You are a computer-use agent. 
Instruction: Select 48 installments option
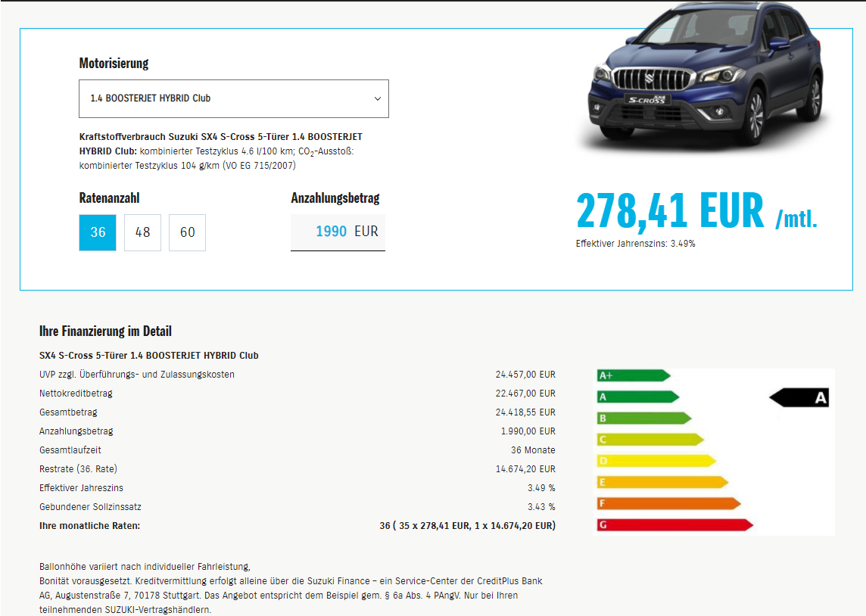142,232
